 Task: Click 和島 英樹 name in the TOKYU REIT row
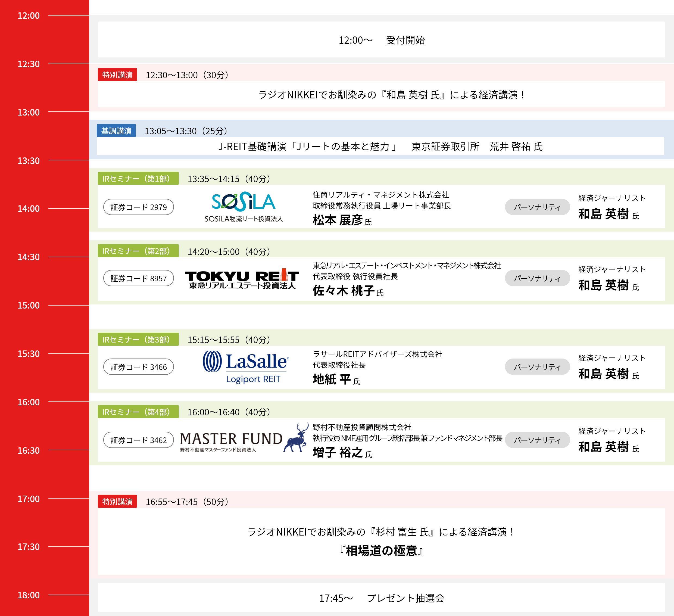[x=604, y=285]
